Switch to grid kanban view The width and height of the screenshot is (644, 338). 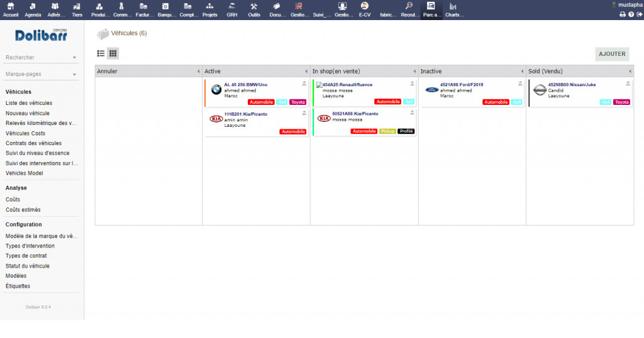point(113,53)
